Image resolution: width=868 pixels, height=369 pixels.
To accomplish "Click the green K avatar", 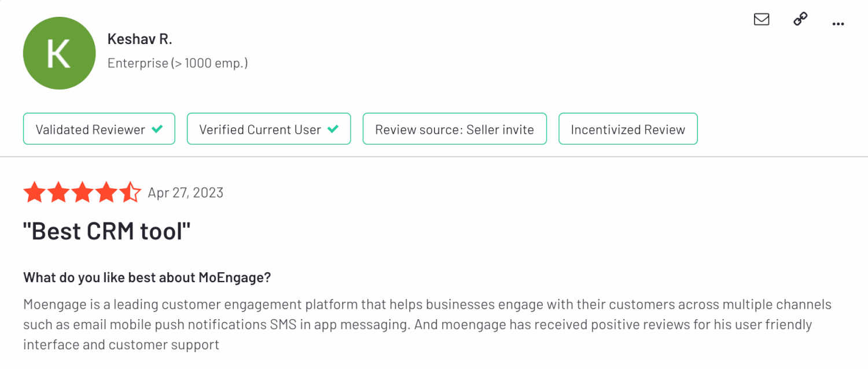I will pyautogui.click(x=59, y=53).
